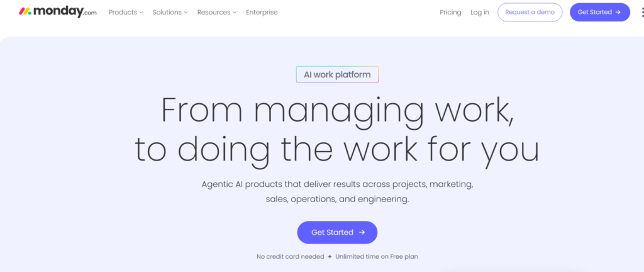Click arrow icon in hero Get Started button
The image size is (644, 272).
(x=362, y=232)
